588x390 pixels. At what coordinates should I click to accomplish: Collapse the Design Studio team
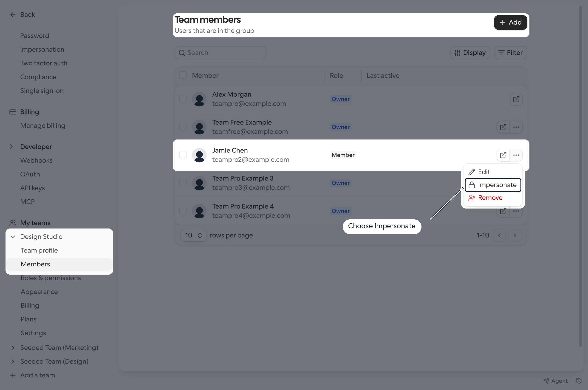(13, 237)
